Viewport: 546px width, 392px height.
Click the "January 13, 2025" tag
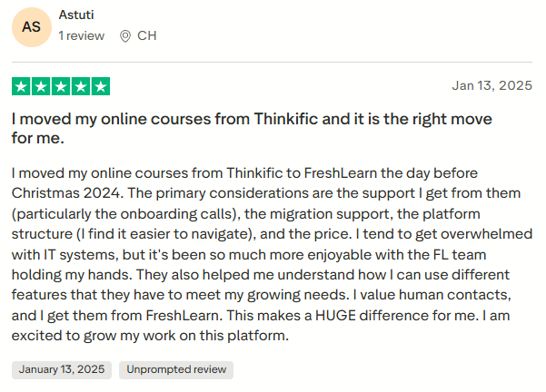64,369
